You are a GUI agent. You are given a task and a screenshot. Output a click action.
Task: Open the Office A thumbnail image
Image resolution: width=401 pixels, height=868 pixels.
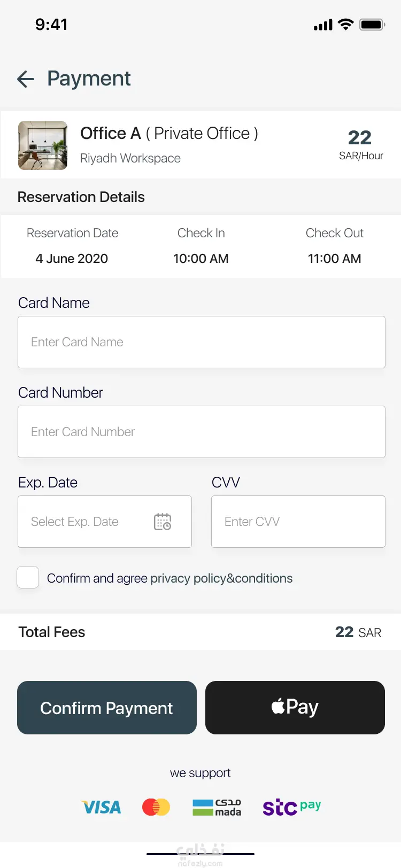pos(43,145)
